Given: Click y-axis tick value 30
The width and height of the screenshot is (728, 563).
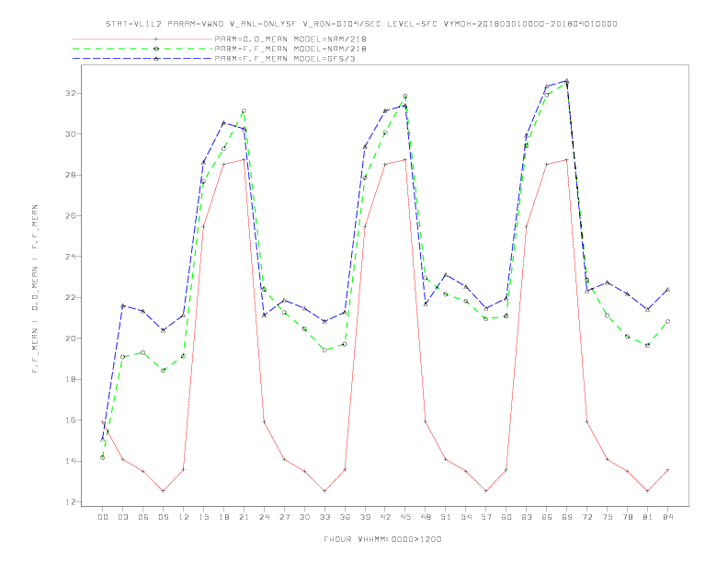Looking at the screenshot, I should pyautogui.click(x=71, y=134).
